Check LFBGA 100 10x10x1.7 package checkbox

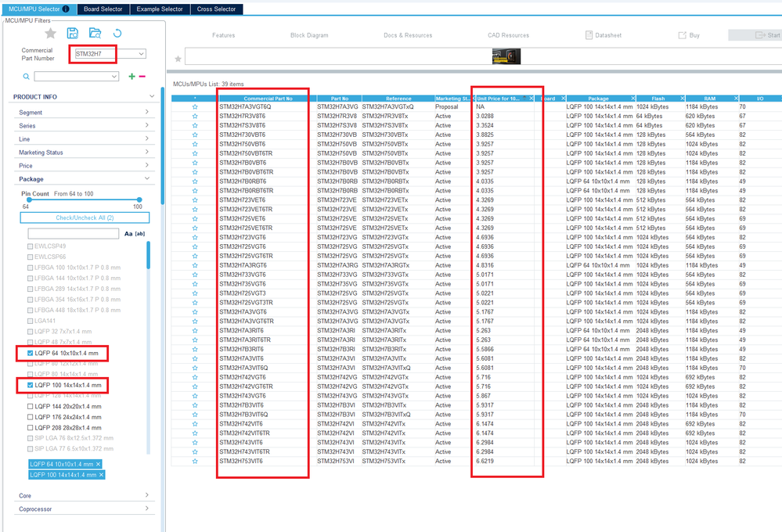(30, 268)
